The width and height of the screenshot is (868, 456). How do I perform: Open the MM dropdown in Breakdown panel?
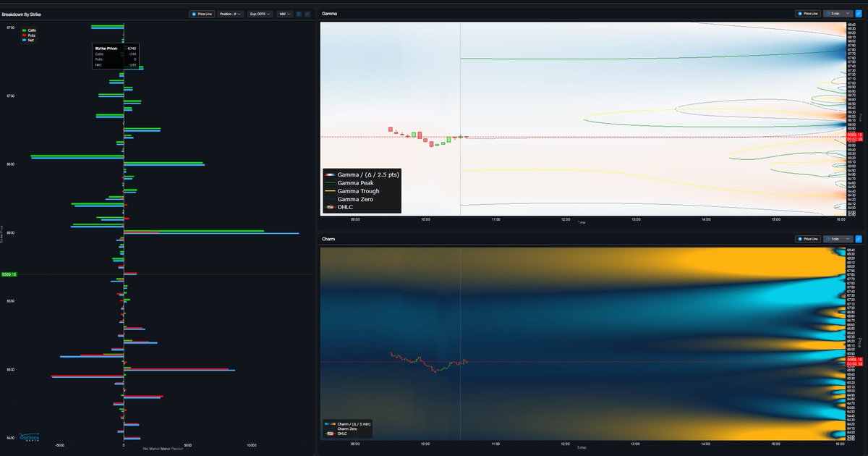pyautogui.click(x=284, y=14)
